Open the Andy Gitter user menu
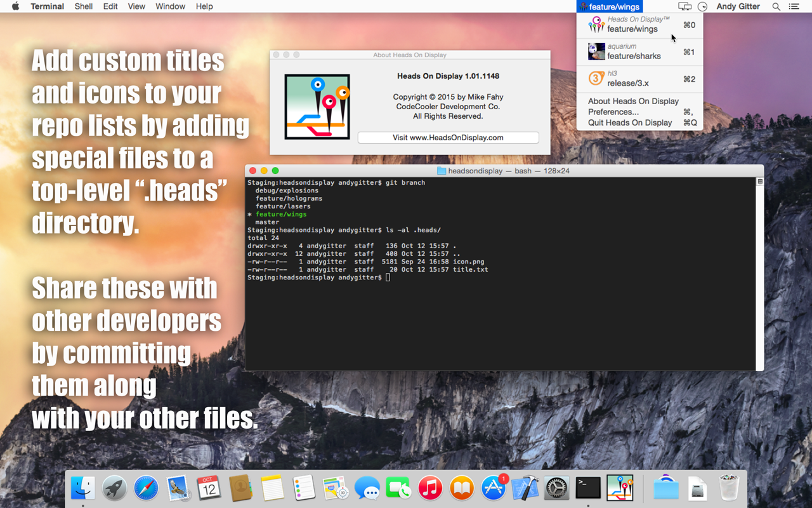 [x=738, y=6]
